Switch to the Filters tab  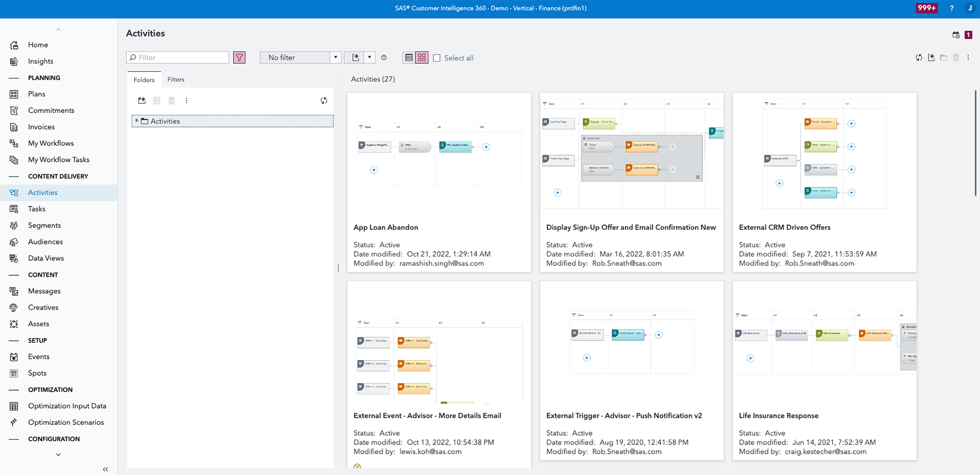tap(175, 80)
